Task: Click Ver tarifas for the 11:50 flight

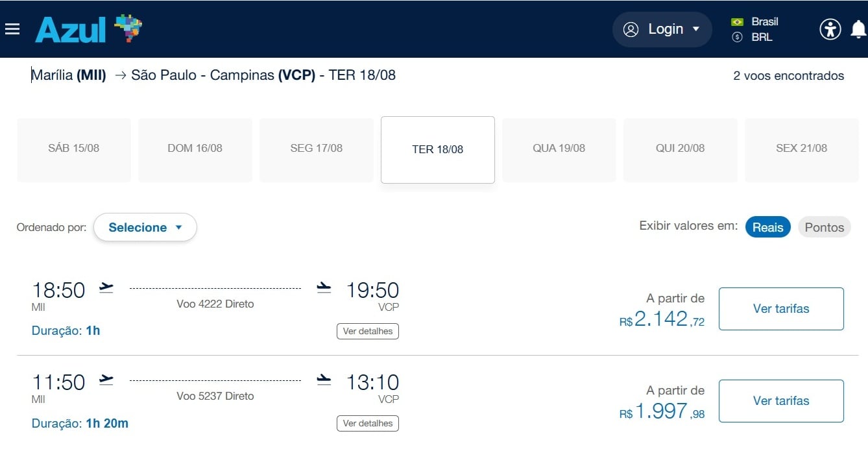Action: 781,401
